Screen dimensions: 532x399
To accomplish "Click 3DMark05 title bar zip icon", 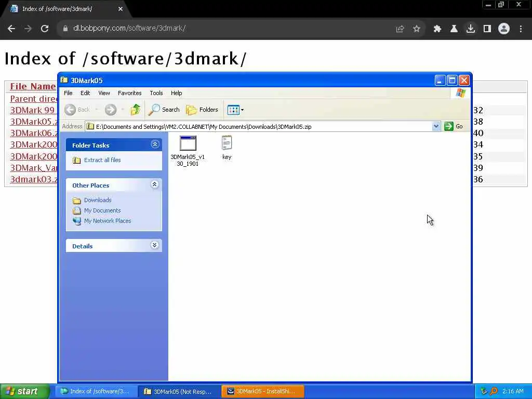I will tap(64, 80).
